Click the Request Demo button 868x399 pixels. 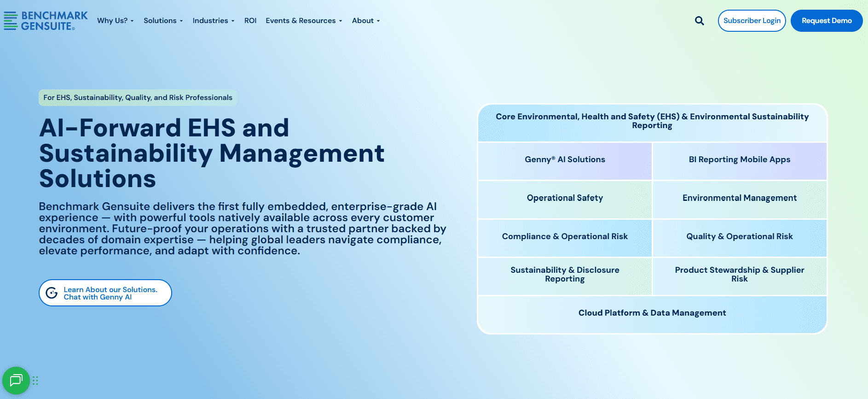827,21
